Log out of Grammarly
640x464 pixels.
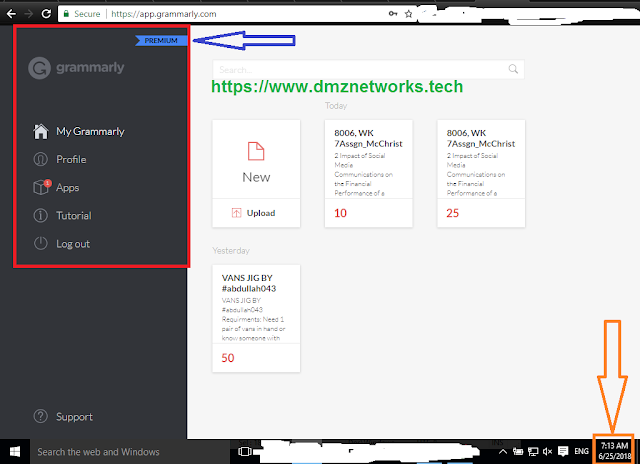73,244
